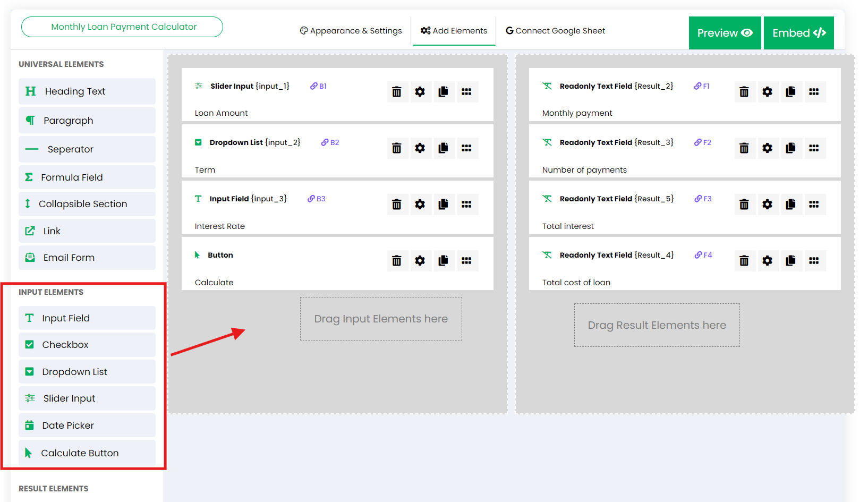Add a Formula Field element
The width and height of the screenshot is (868, 502).
point(87,177)
